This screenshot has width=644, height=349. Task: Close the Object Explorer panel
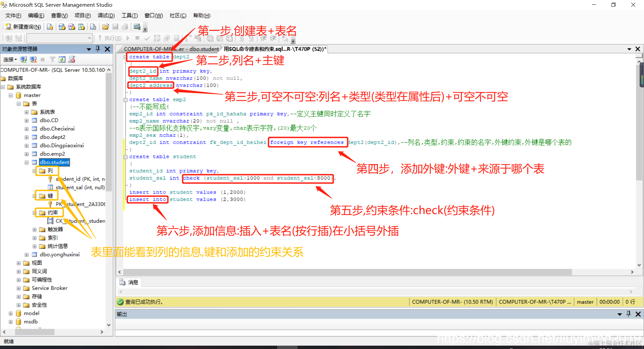pos(107,49)
